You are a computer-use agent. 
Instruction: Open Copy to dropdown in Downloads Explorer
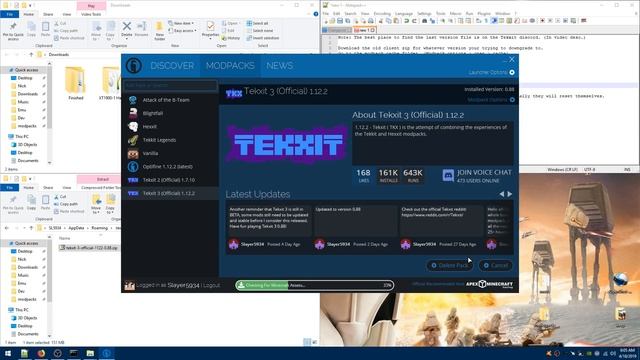[111, 31]
